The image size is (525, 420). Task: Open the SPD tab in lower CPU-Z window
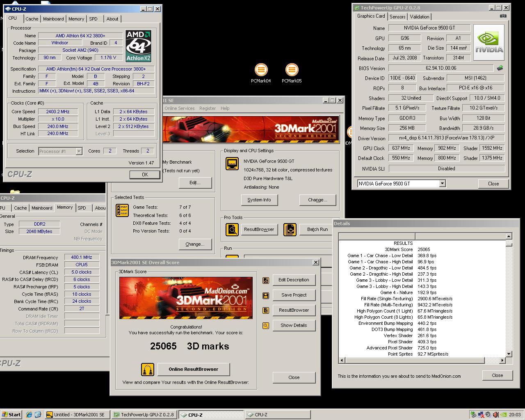[82, 208]
